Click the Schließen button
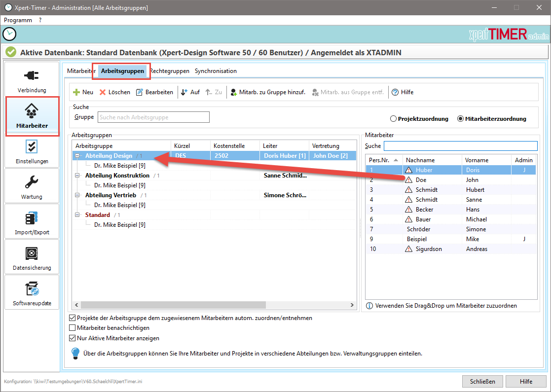Viewport: 551px width, 392px height. pyautogui.click(x=482, y=381)
